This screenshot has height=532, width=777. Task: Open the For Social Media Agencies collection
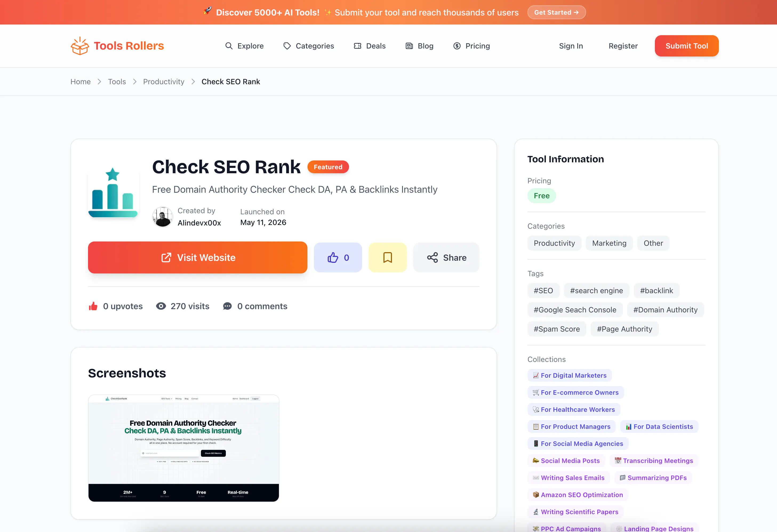pyautogui.click(x=578, y=444)
